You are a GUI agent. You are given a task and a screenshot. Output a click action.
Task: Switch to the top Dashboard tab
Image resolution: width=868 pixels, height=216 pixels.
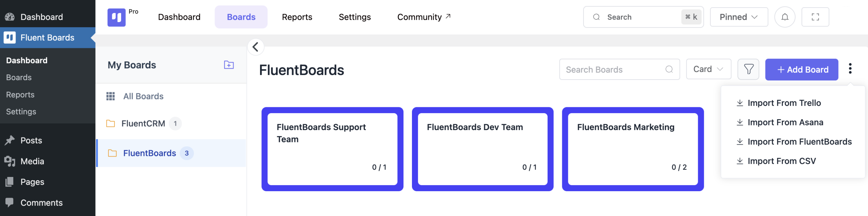[x=179, y=17]
